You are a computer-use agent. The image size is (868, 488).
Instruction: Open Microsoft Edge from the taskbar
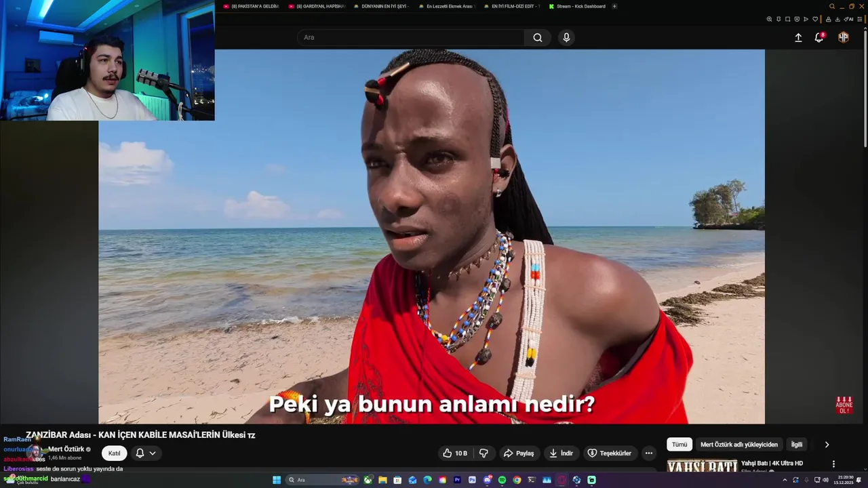coord(427,480)
